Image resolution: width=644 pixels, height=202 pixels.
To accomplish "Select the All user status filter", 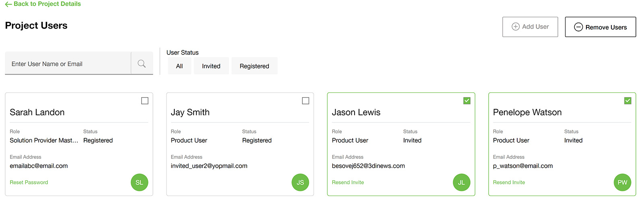I will [x=180, y=66].
